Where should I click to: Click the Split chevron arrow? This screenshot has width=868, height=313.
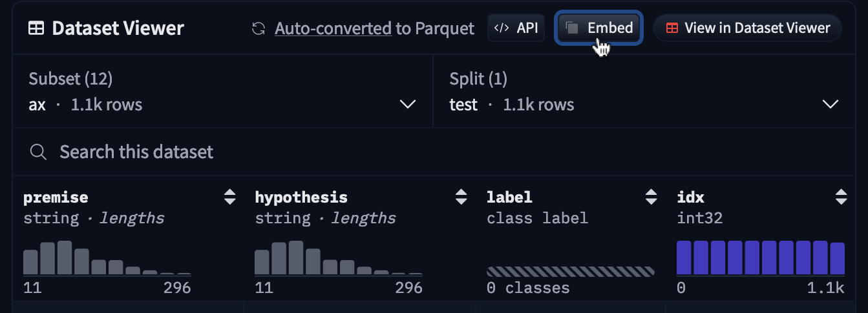[x=830, y=105]
